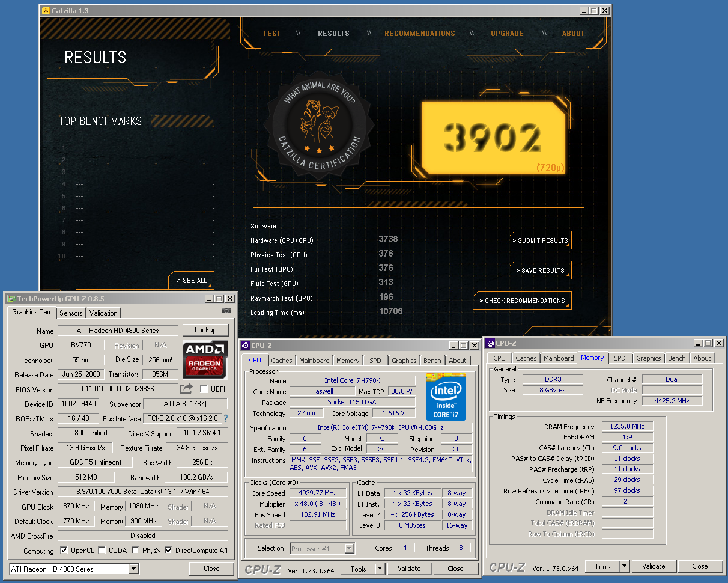Click SAVE RESULTS in Catzilla

point(540,270)
